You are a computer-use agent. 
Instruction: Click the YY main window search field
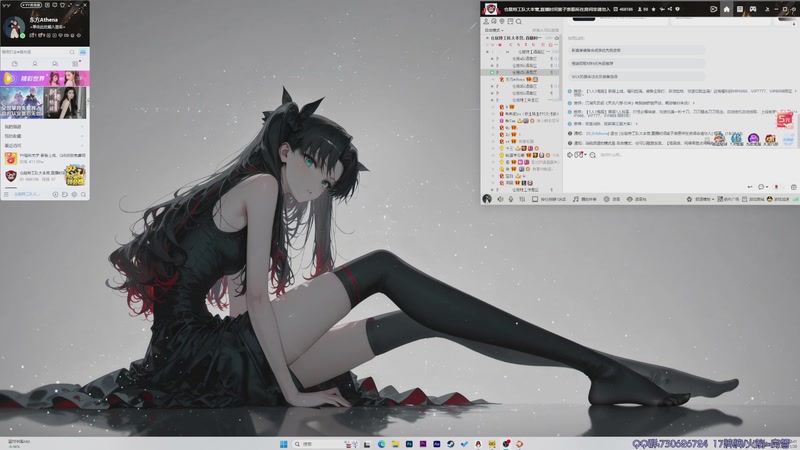(x=35, y=52)
